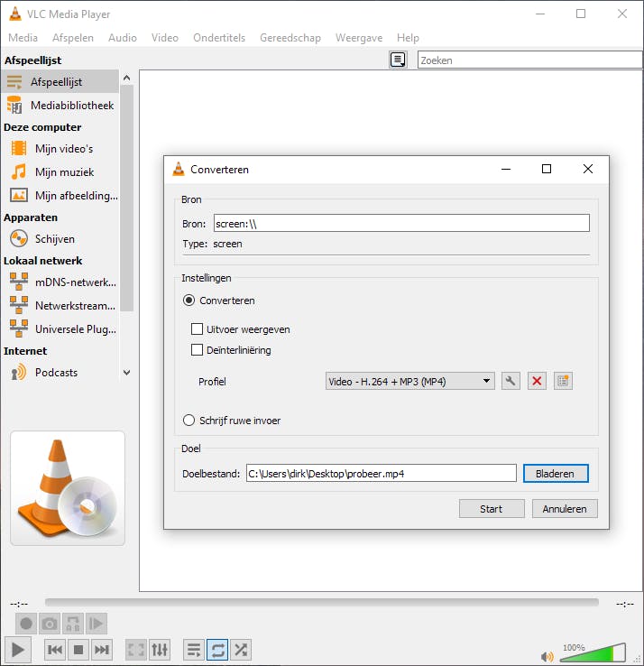Select Schijven under Apparaten
Screen dimensions: 644x666
(60, 239)
